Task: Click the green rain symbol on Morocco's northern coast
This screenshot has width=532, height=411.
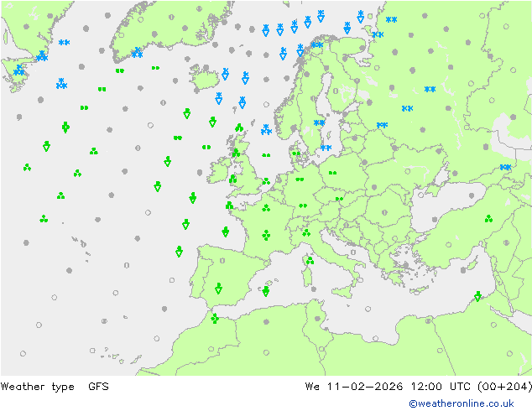Action: [215, 319]
